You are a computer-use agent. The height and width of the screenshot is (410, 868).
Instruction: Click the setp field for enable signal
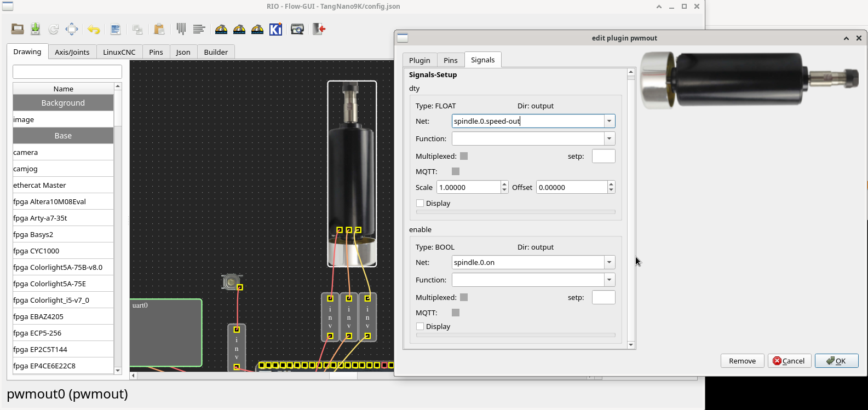point(603,297)
